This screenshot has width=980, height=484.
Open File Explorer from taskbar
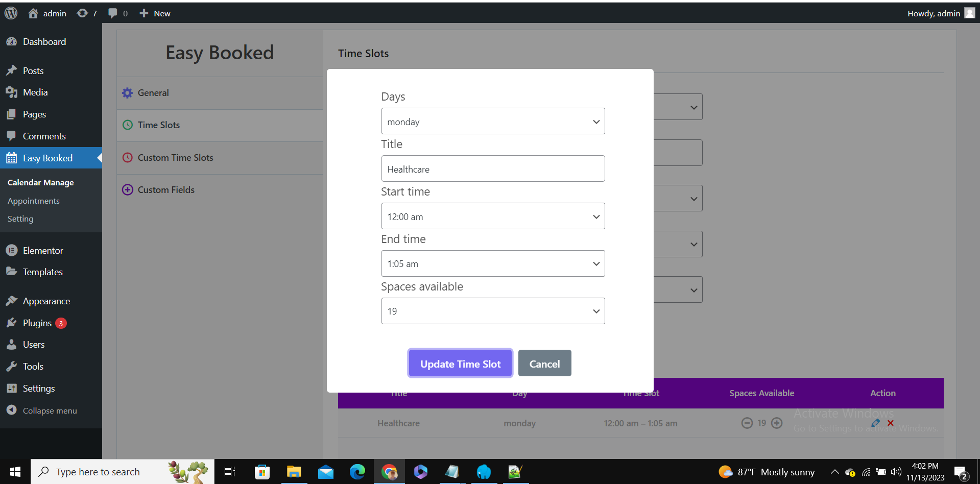294,472
